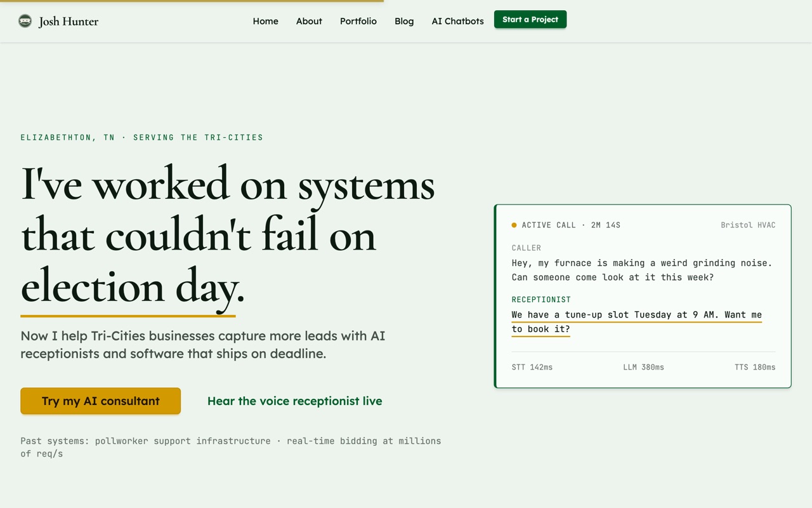Open AI Chatbots in the navigation
This screenshot has width=812, height=508.
click(x=457, y=21)
